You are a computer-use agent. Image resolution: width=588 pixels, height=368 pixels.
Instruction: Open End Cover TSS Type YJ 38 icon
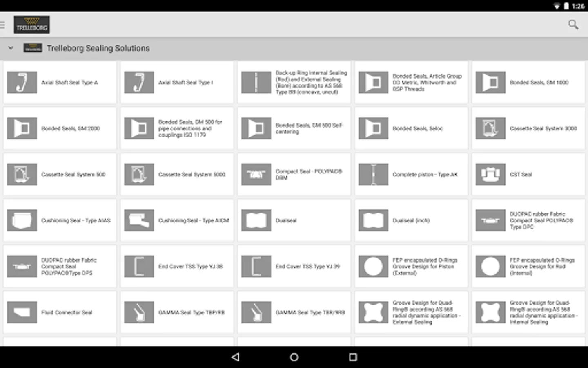(139, 266)
